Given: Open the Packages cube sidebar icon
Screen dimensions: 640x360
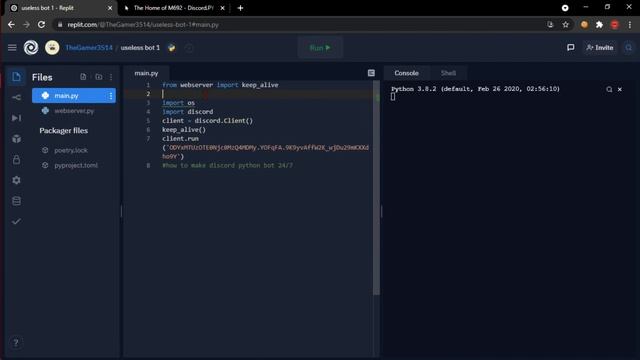Looking at the screenshot, I should (x=16, y=139).
